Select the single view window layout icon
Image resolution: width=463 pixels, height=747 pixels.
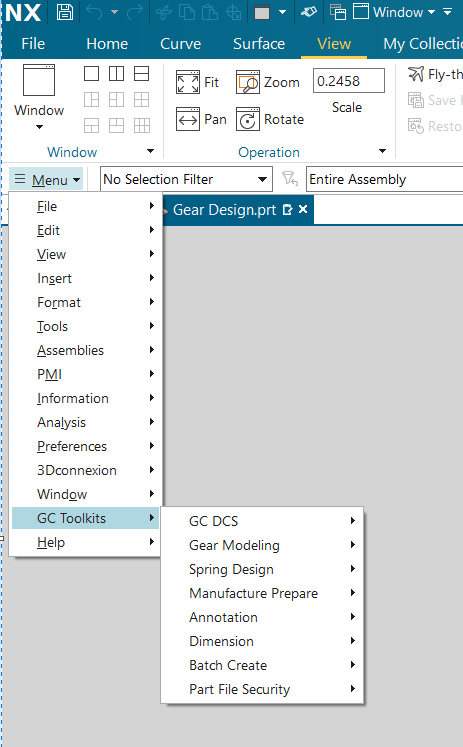tap(91, 74)
